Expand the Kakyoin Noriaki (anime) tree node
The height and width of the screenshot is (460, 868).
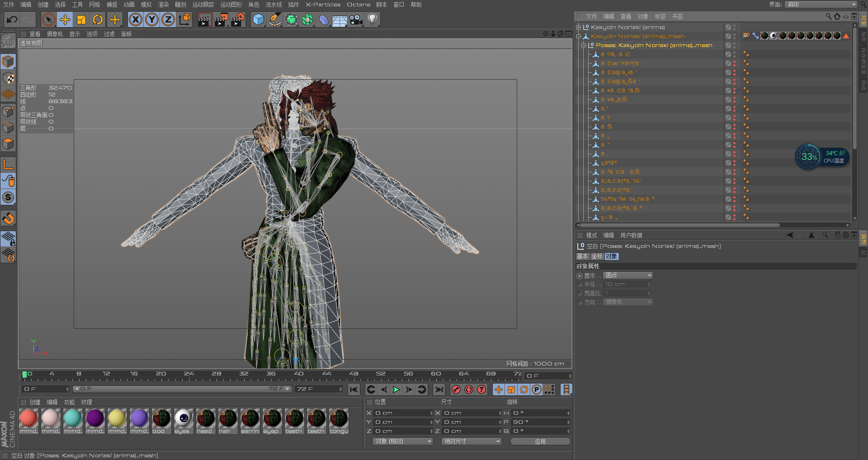578,27
